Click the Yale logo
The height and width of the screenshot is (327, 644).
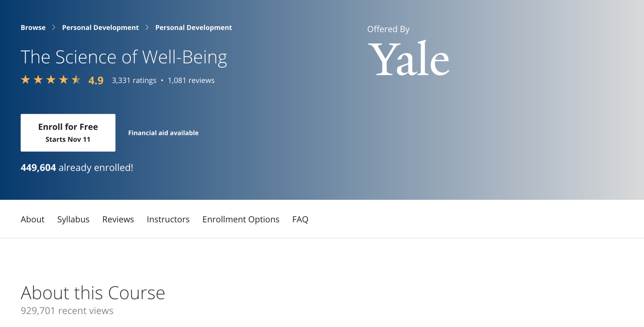click(409, 58)
